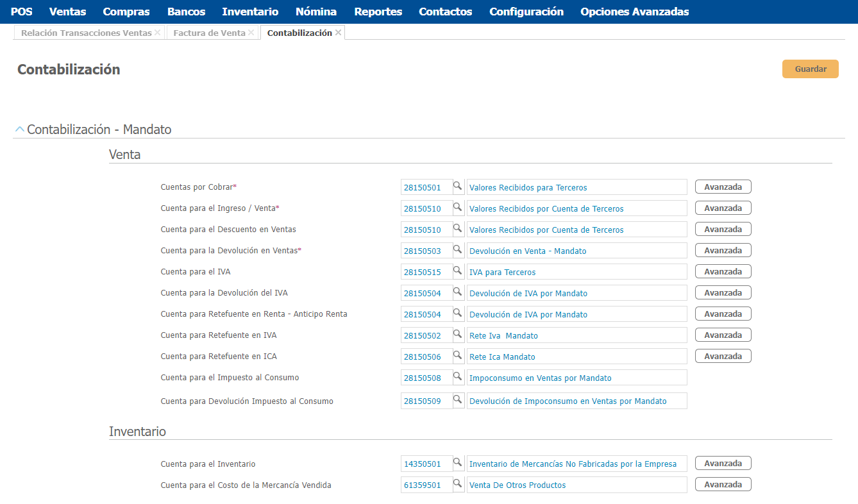Close the Contabilización tab
The width and height of the screenshot is (858, 504).
coord(338,33)
